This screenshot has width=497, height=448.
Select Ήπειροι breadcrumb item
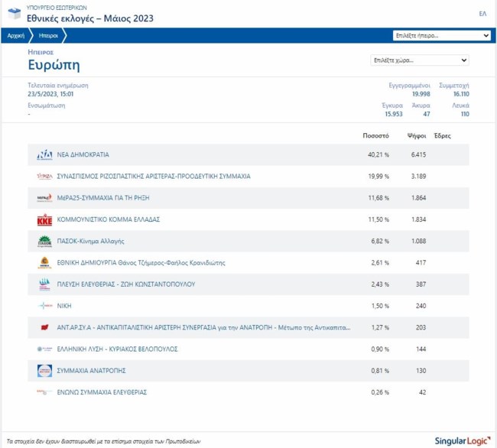coord(48,35)
